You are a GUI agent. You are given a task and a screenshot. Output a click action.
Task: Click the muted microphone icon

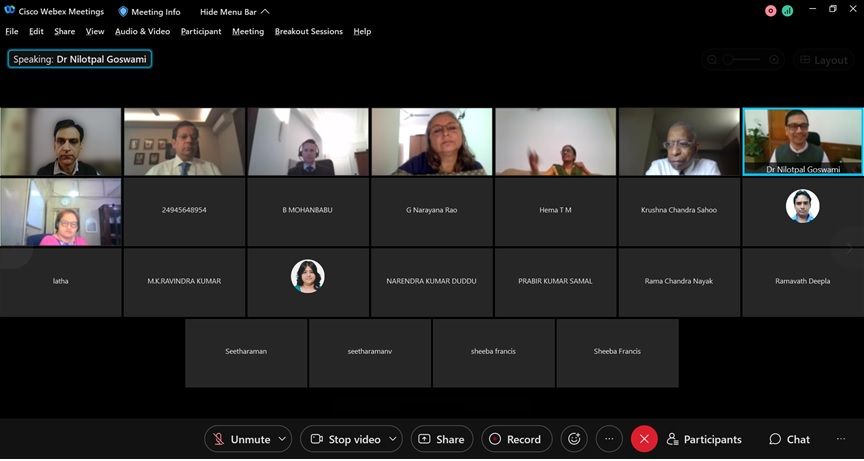tap(219, 439)
